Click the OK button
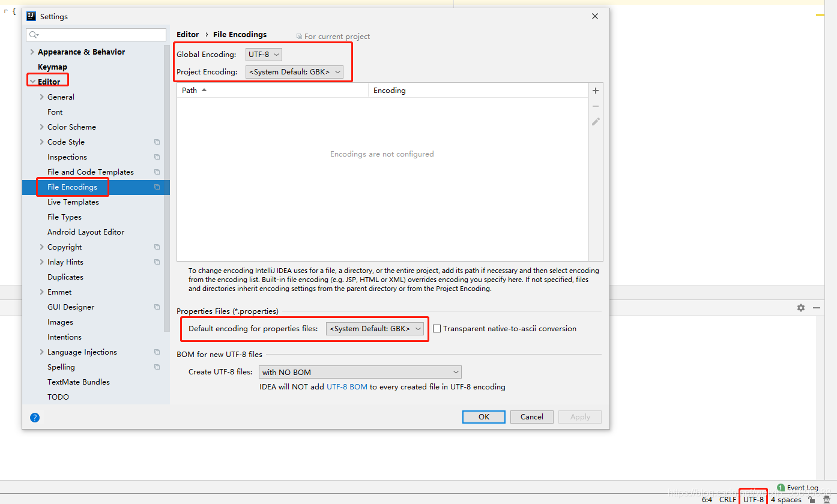The image size is (837, 504). 484,417
